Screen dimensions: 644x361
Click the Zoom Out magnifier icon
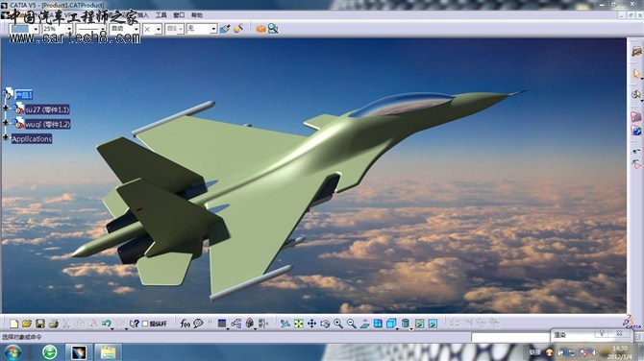pyautogui.click(x=351, y=324)
